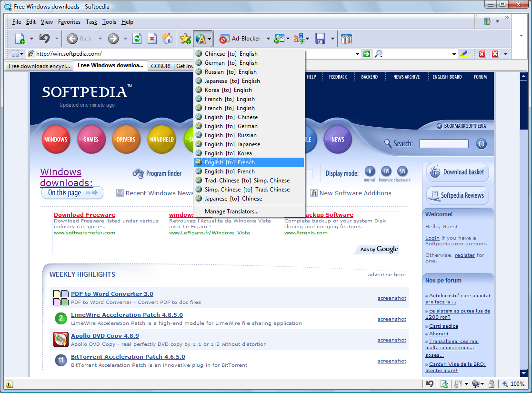Click the GAMES category ball

(91, 140)
